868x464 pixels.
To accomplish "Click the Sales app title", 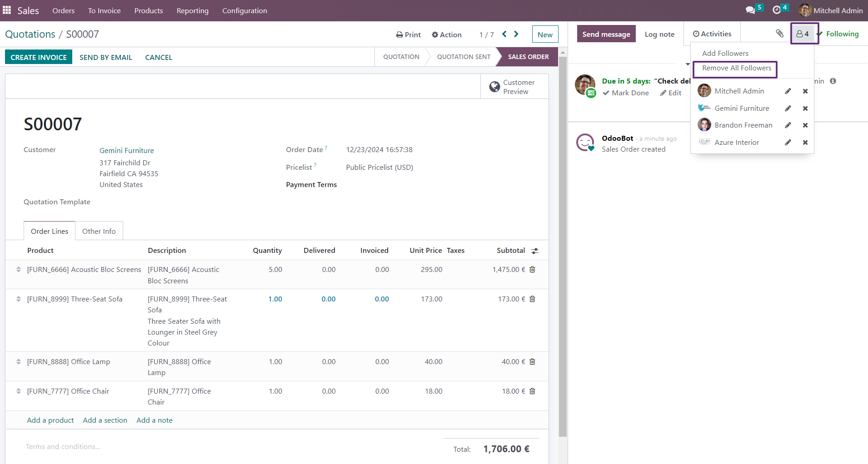I will coord(28,10).
